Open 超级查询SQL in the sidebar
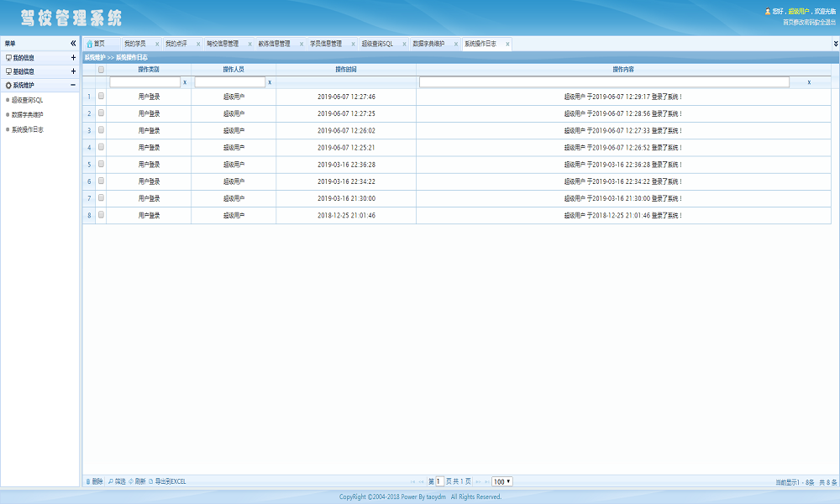The height and width of the screenshot is (504, 840). click(27, 100)
